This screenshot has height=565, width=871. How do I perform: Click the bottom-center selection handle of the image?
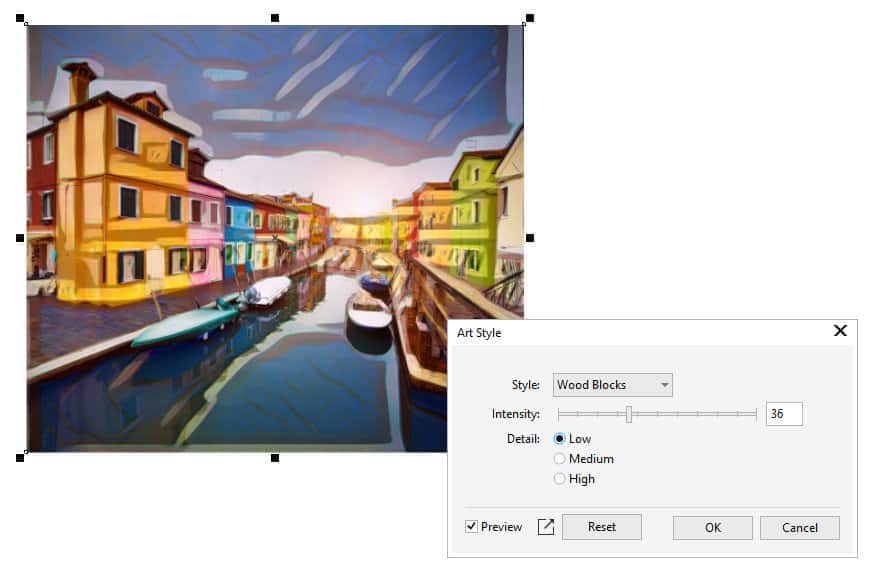coord(275,458)
